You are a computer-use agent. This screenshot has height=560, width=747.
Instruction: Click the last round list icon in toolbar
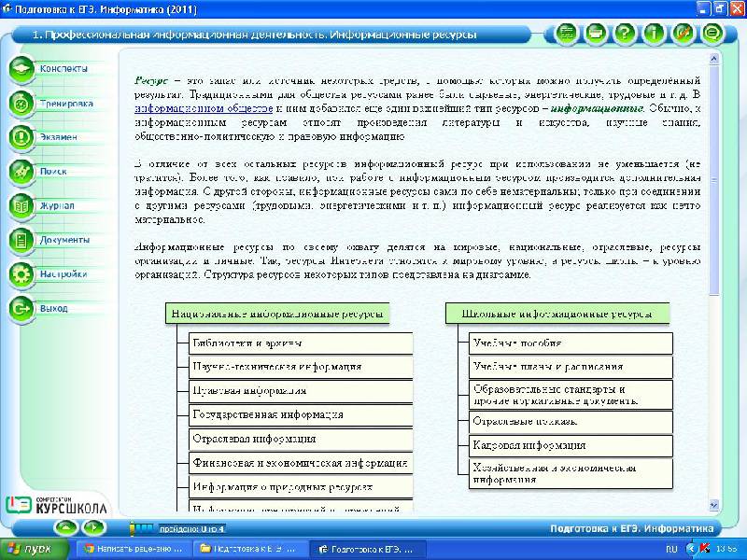pyautogui.click(x=712, y=34)
